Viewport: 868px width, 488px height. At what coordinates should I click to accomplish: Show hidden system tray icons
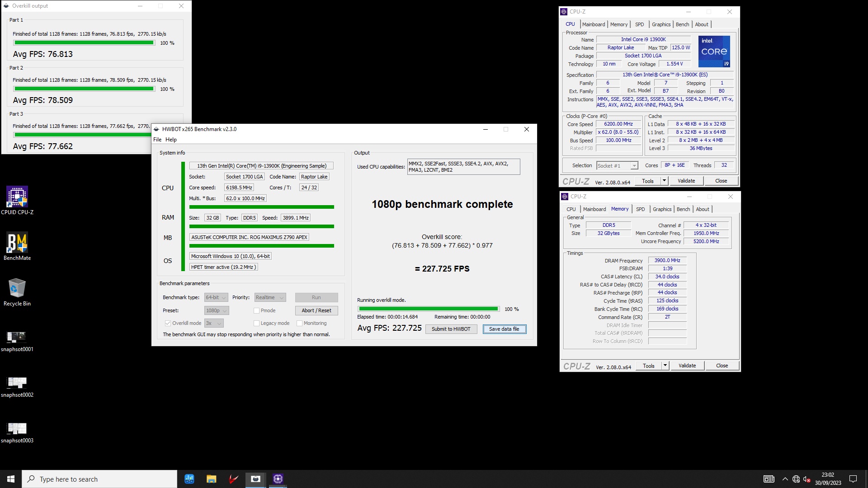tap(785, 479)
